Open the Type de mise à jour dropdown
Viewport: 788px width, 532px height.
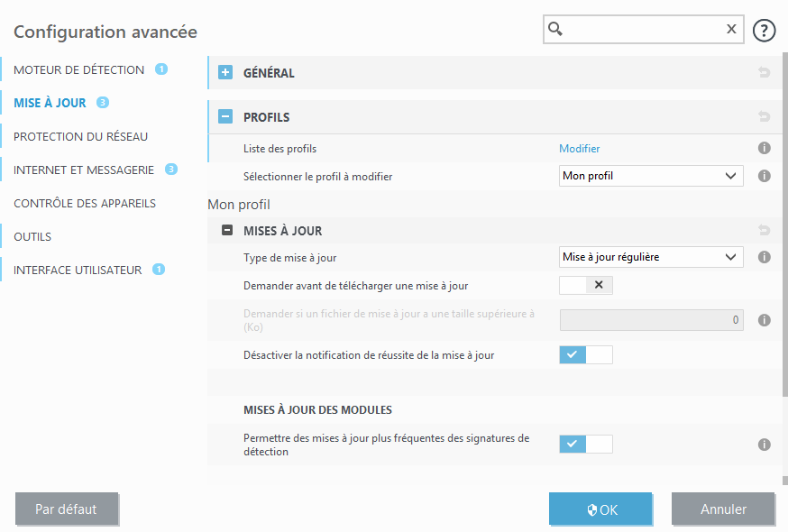(651, 257)
